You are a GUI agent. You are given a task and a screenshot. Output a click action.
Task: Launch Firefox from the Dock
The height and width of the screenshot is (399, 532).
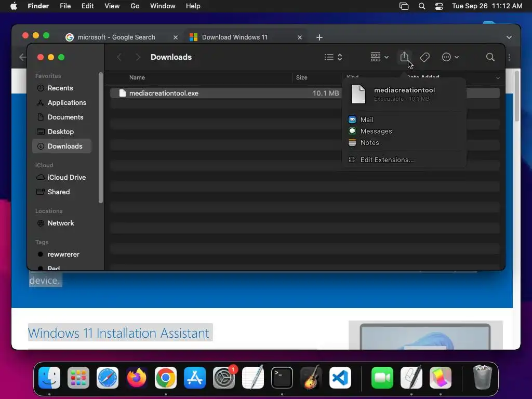[137, 378]
